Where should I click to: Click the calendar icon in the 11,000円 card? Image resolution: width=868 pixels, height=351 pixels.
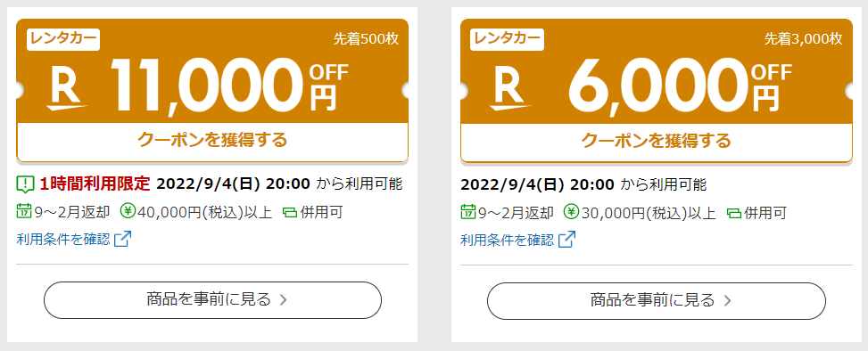click(x=24, y=211)
